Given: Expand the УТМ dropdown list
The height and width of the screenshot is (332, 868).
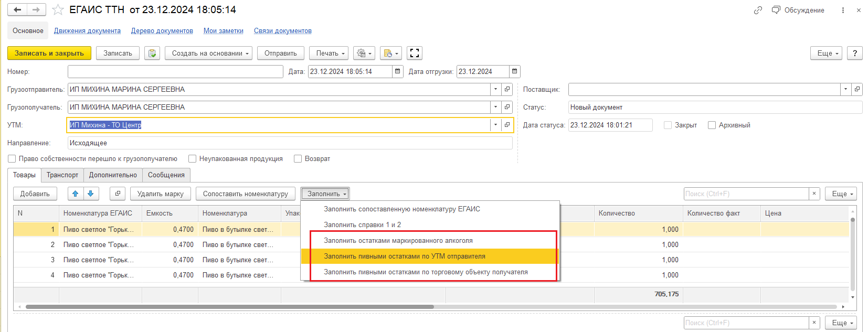Looking at the screenshot, I should (x=495, y=125).
